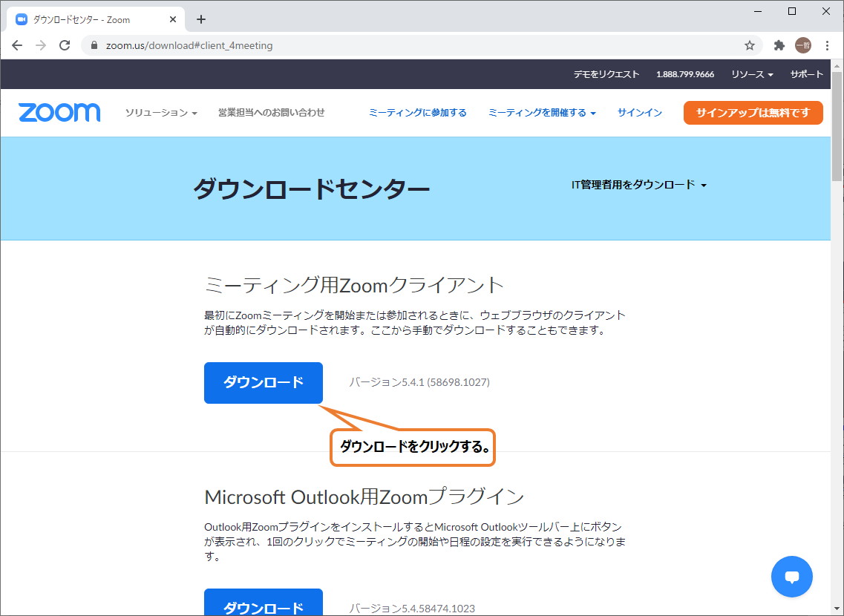This screenshot has height=616, width=844.
Task: Click the Zoom logo in header
Action: coord(59,113)
